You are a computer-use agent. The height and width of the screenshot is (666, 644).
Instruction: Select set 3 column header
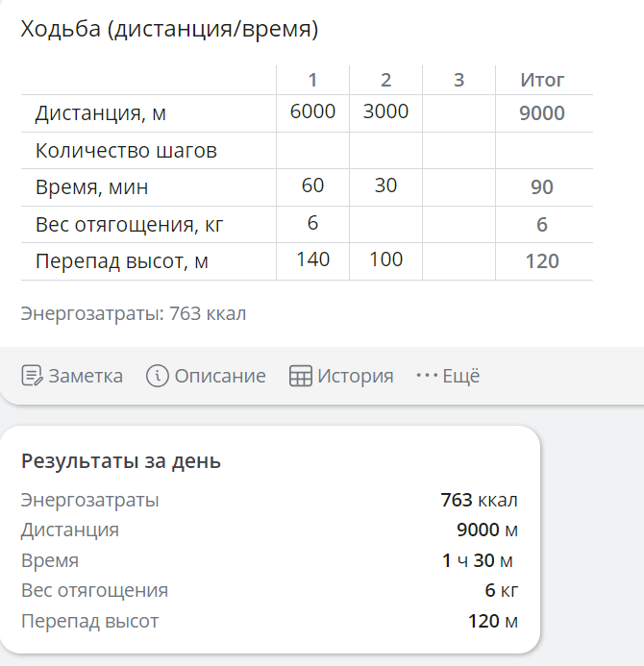pos(458,80)
